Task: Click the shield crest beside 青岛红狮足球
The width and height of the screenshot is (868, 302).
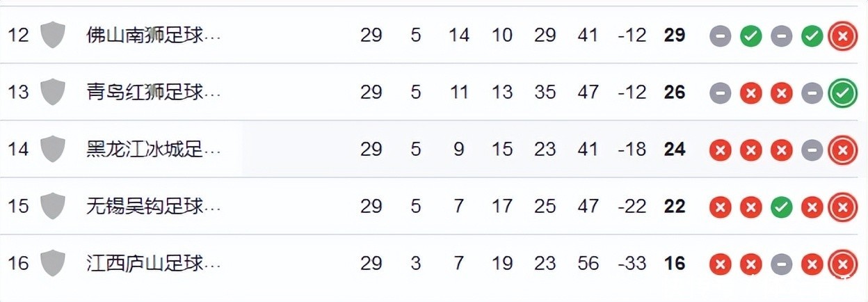Action: (x=53, y=92)
